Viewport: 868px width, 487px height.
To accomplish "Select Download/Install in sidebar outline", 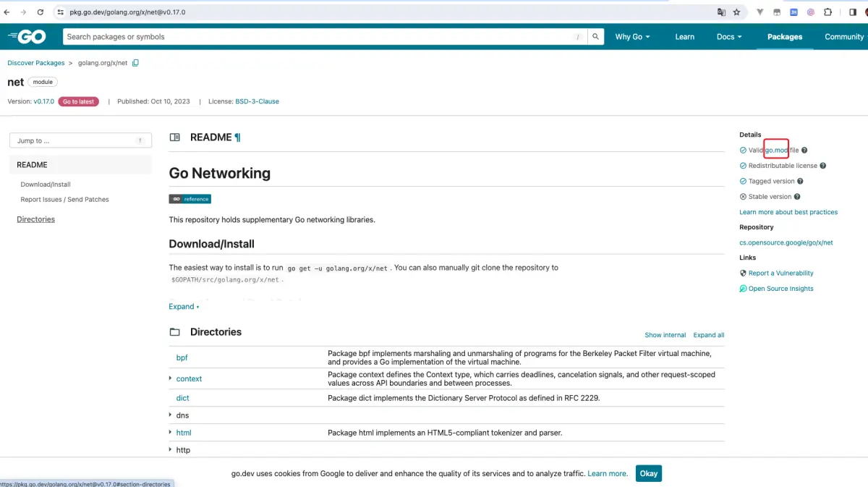I will [x=46, y=185].
